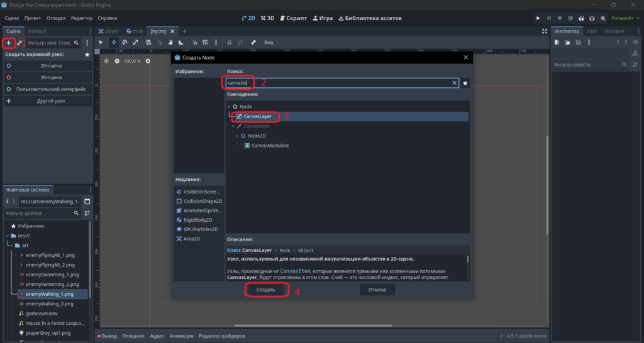Open the Проект menu

[x=33, y=18]
